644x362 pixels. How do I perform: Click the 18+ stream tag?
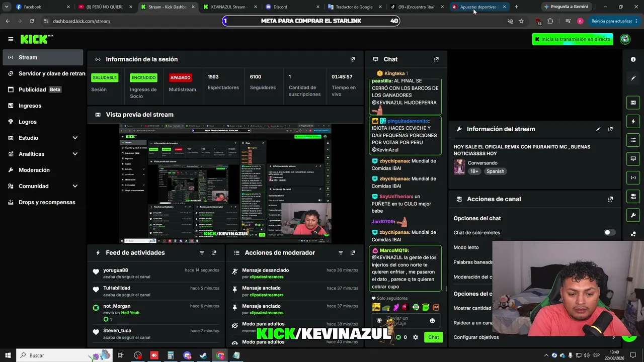[x=474, y=171]
